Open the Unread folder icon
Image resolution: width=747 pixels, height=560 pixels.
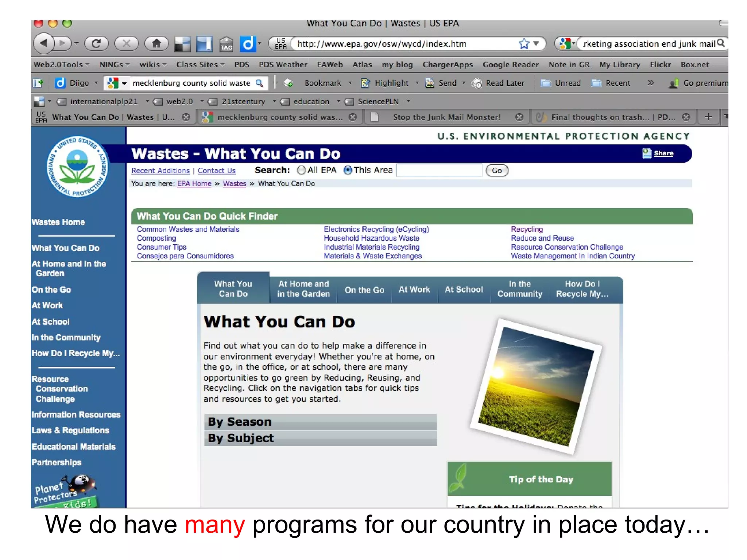click(546, 83)
